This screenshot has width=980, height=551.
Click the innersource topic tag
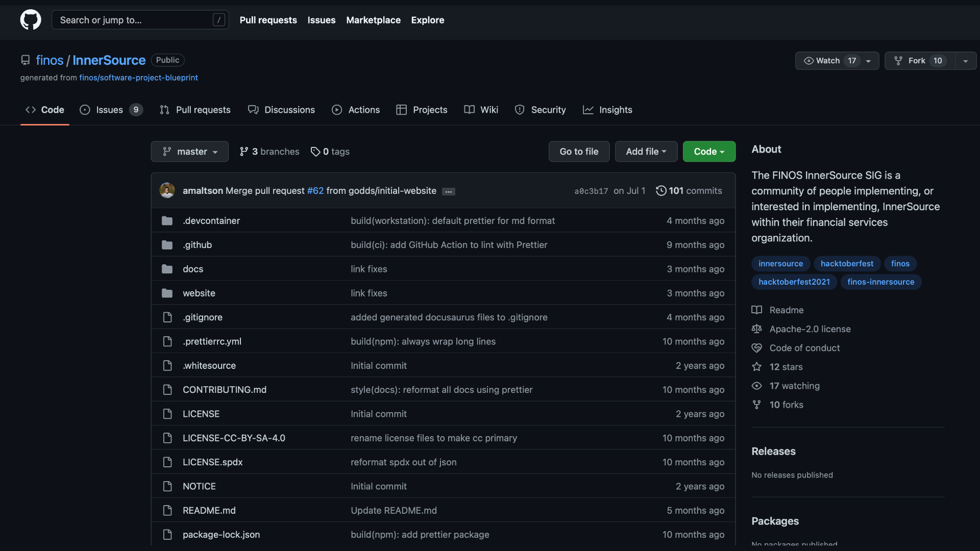coord(780,264)
